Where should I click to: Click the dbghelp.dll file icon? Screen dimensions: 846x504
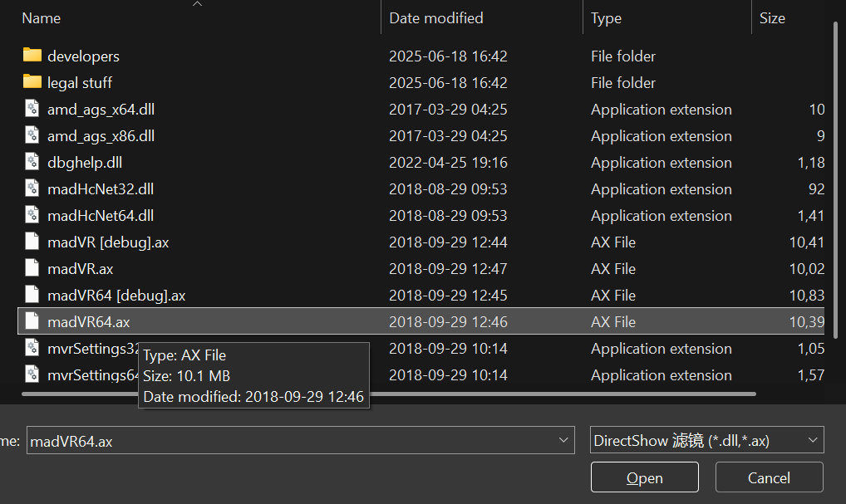point(32,161)
